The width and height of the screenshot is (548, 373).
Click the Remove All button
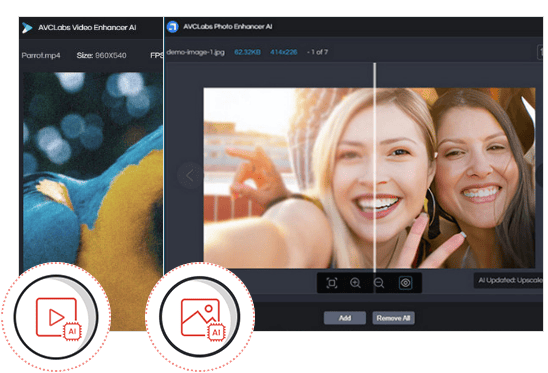click(393, 318)
